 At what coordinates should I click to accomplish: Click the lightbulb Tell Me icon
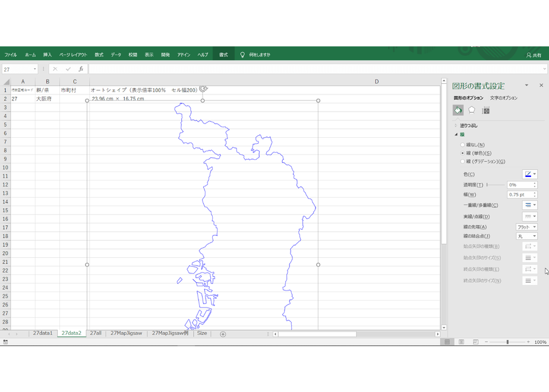(242, 55)
